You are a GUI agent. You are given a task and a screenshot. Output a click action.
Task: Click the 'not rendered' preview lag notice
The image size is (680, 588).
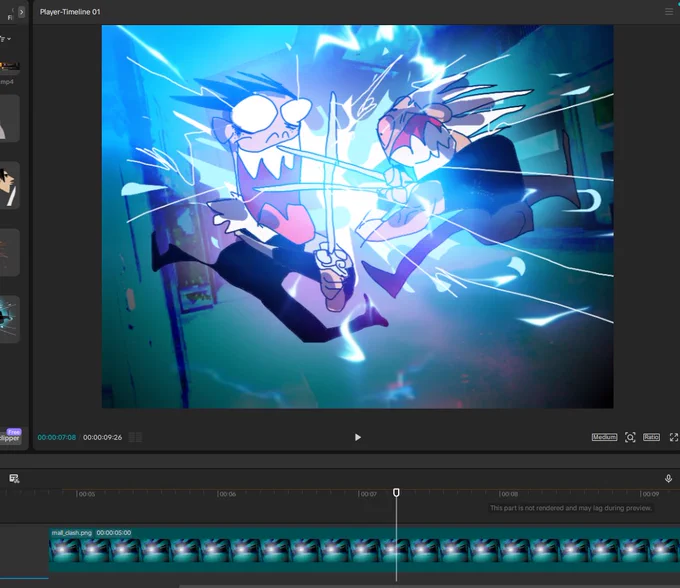pos(571,508)
